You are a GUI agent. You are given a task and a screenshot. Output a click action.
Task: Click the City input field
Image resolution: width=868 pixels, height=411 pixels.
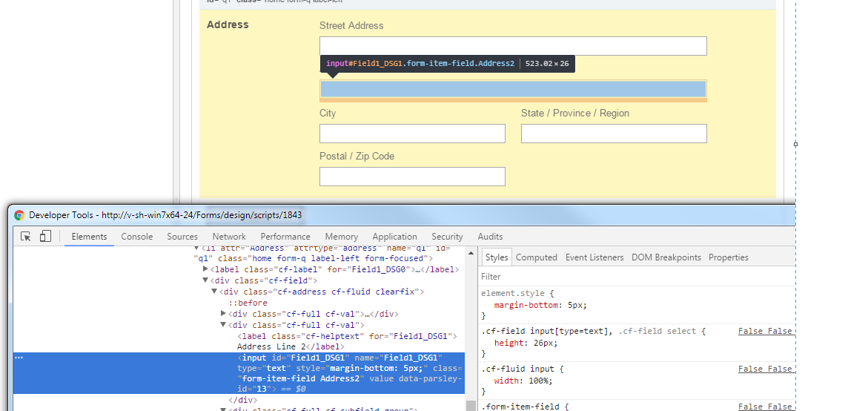coord(412,134)
